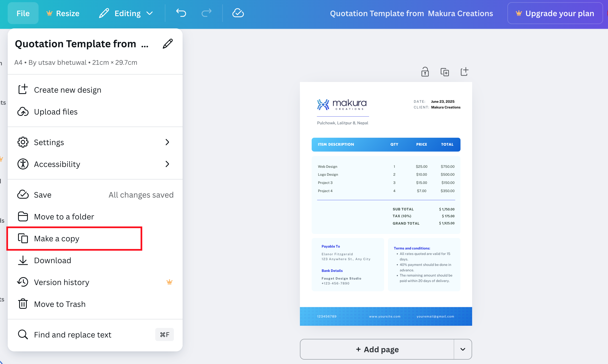Screen dimensions: 608x364
Task: Click the Pulchowk, Lalitpur 8, Nepal address
Action: [x=343, y=123]
